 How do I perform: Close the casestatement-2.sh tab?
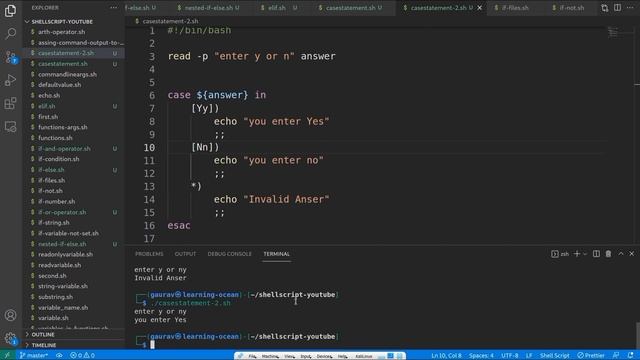pyautogui.click(x=480, y=8)
